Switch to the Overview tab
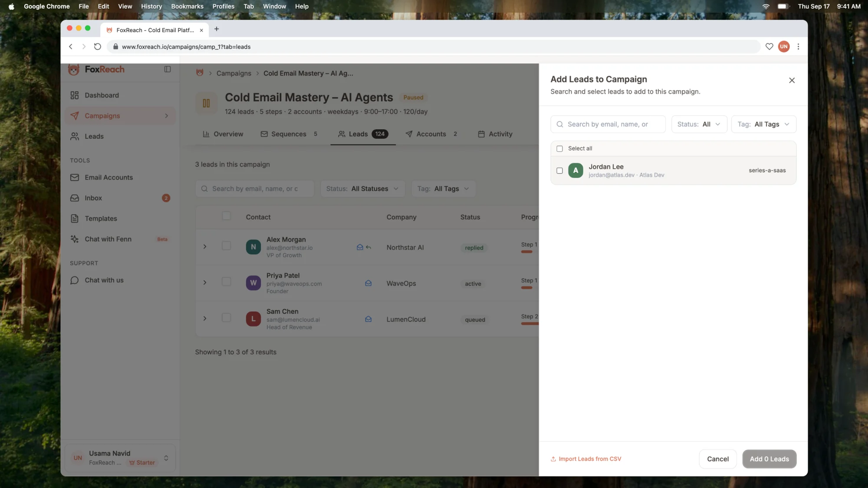 click(223, 134)
